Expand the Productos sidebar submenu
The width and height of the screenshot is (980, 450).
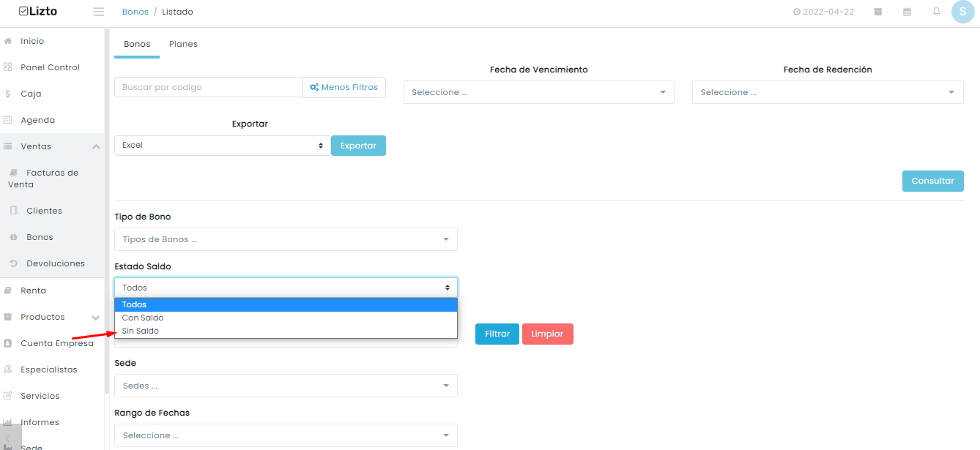(96, 318)
